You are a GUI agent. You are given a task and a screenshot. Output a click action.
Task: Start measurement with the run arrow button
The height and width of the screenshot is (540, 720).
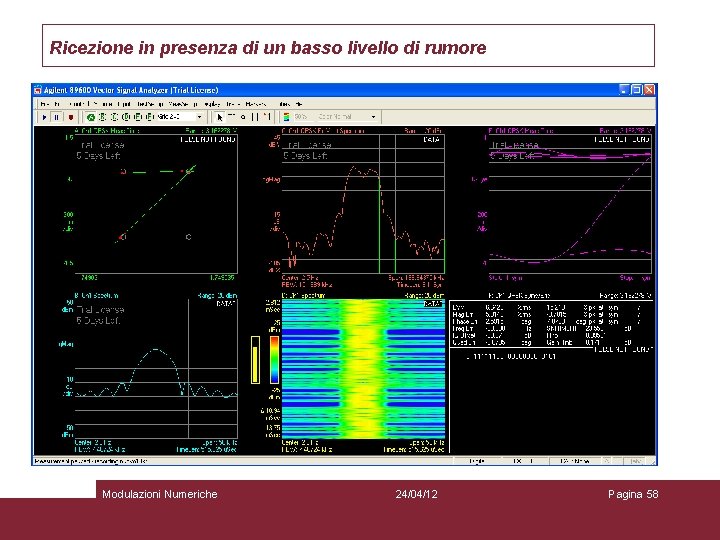pyautogui.click(x=45, y=117)
